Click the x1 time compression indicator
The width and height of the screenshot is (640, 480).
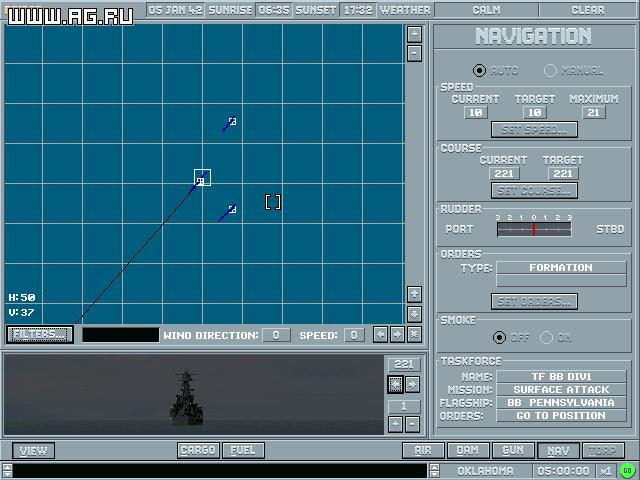click(x=606, y=471)
